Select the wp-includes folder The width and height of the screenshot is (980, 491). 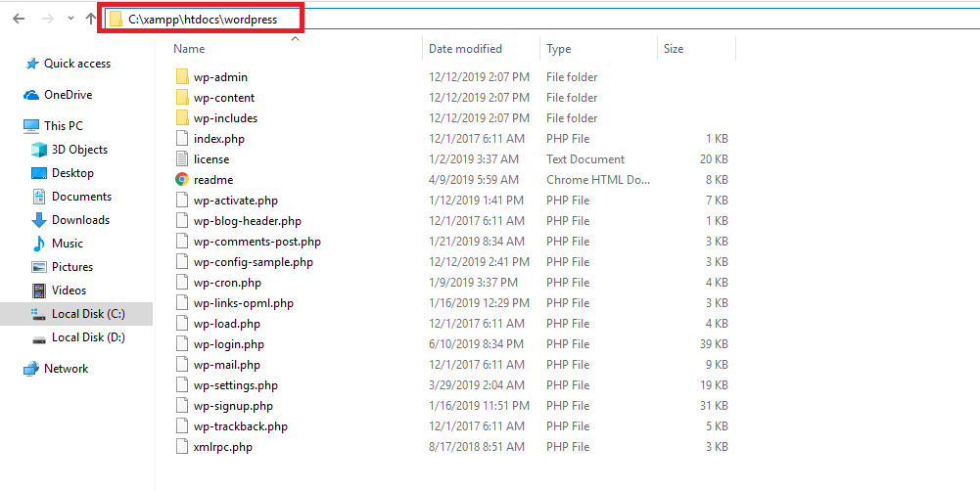225,118
